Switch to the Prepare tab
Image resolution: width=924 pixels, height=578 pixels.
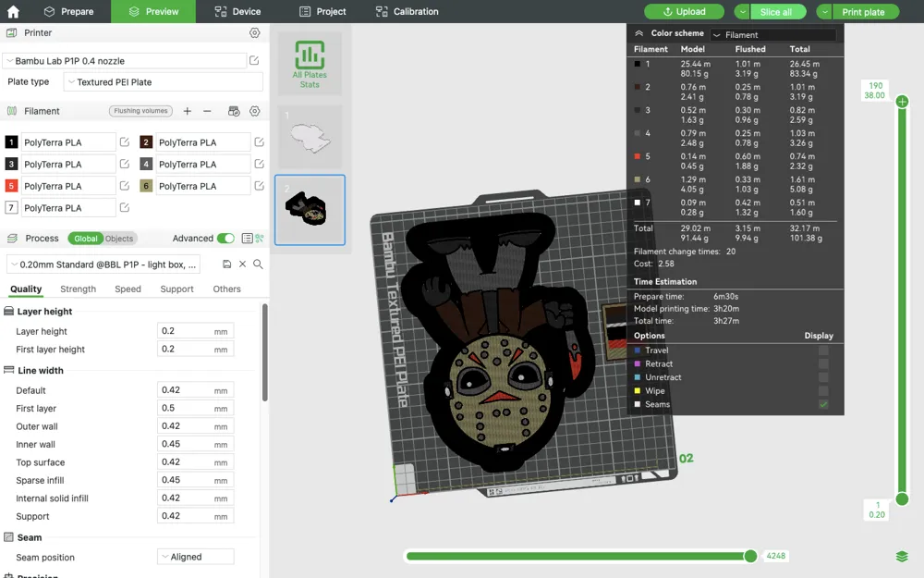[x=69, y=11]
